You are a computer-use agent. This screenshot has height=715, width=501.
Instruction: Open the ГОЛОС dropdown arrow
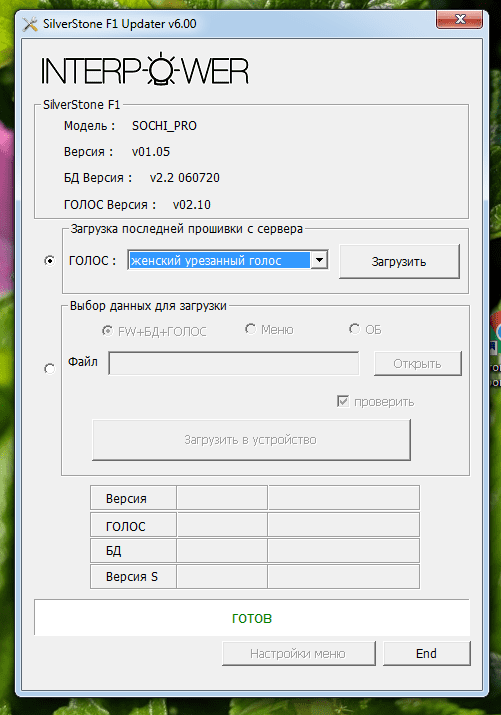pos(319,260)
